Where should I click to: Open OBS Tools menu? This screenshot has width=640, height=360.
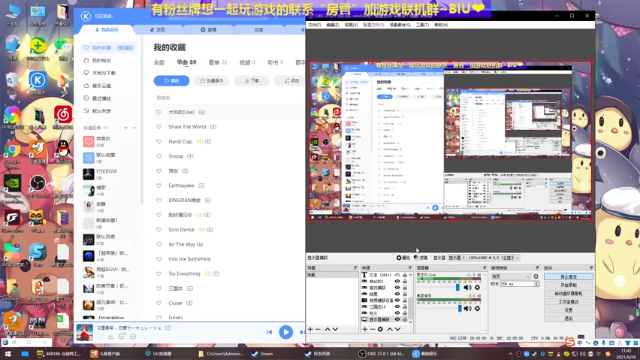pyautogui.click(x=422, y=25)
